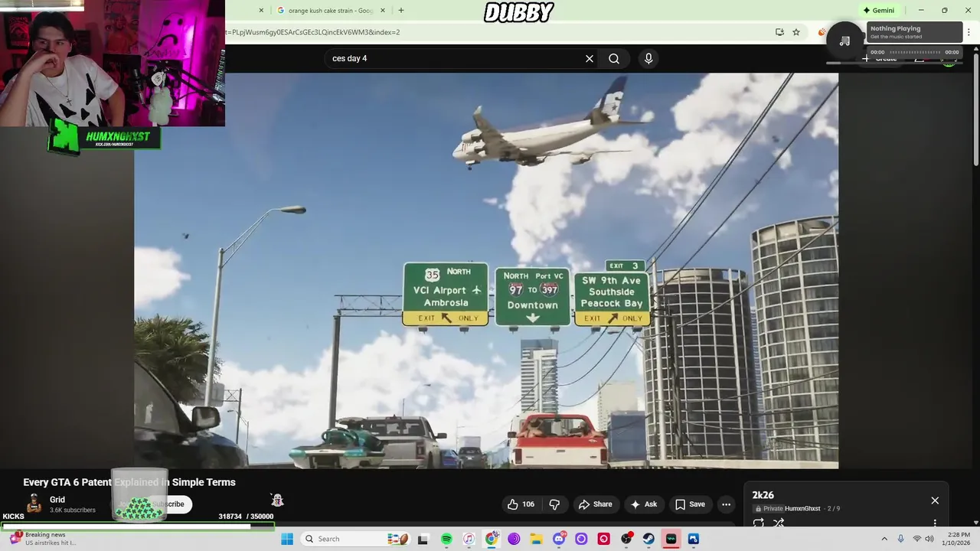
Task: Start voice search with the microphone icon
Action: point(648,58)
